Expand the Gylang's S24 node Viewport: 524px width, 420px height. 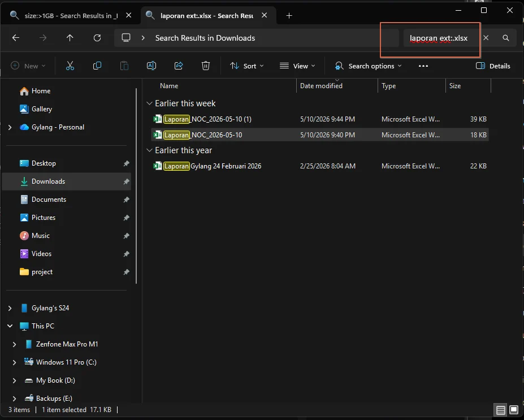[10, 308]
